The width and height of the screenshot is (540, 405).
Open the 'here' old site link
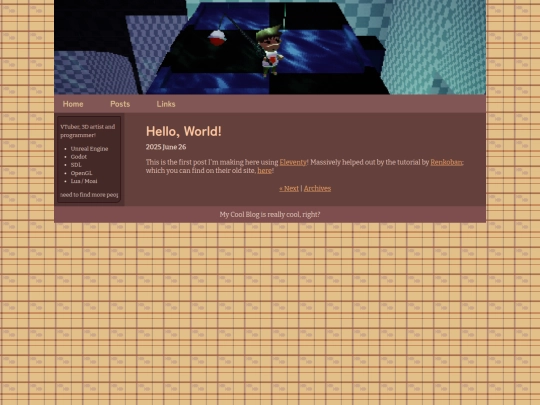pyautogui.click(x=264, y=170)
